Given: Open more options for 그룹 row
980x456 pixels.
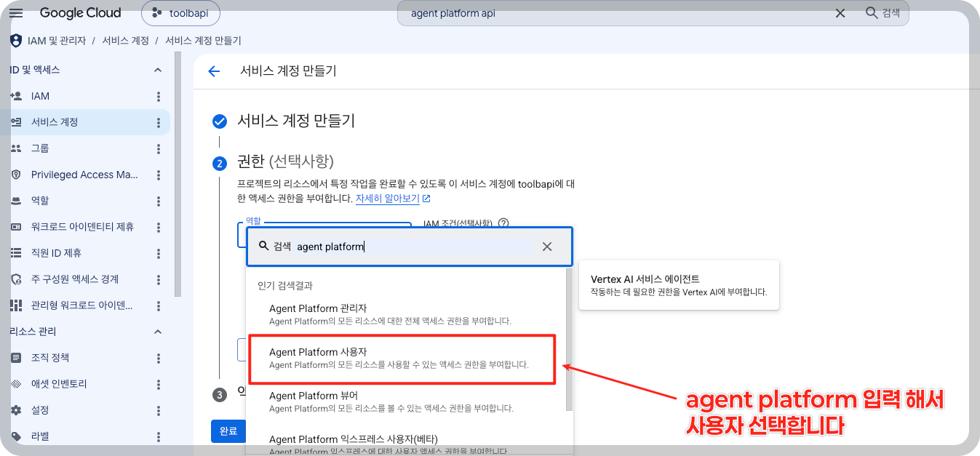Looking at the screenshot, I should point(159,148).
